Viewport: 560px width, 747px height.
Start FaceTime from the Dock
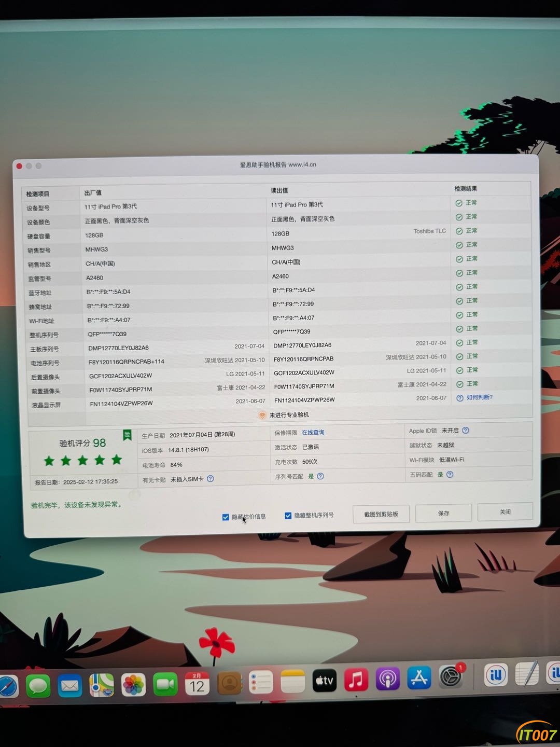tap(165, 684)
